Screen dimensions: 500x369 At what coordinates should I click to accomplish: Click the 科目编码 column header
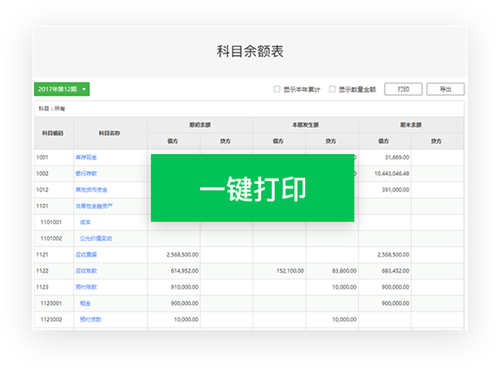(x=53, y=133)
